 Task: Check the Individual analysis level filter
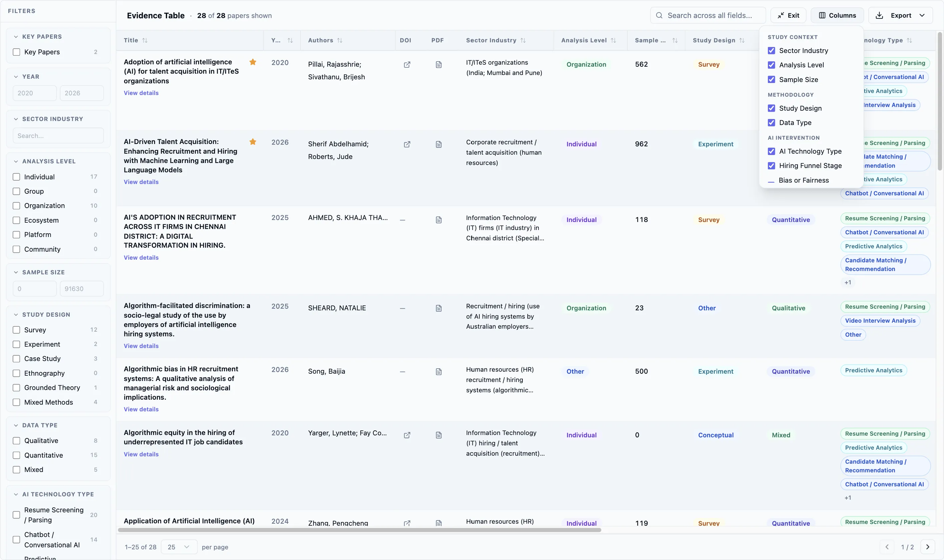[x=17, y=177]
